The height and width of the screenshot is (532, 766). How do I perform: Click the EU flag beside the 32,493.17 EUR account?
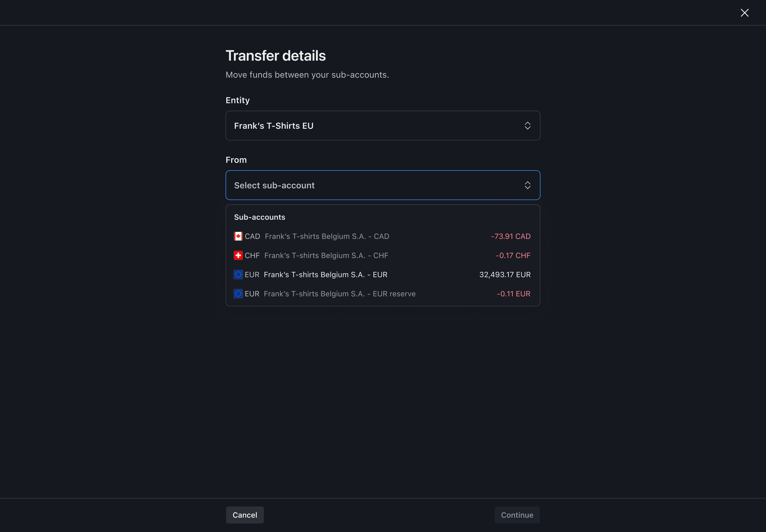238,275
